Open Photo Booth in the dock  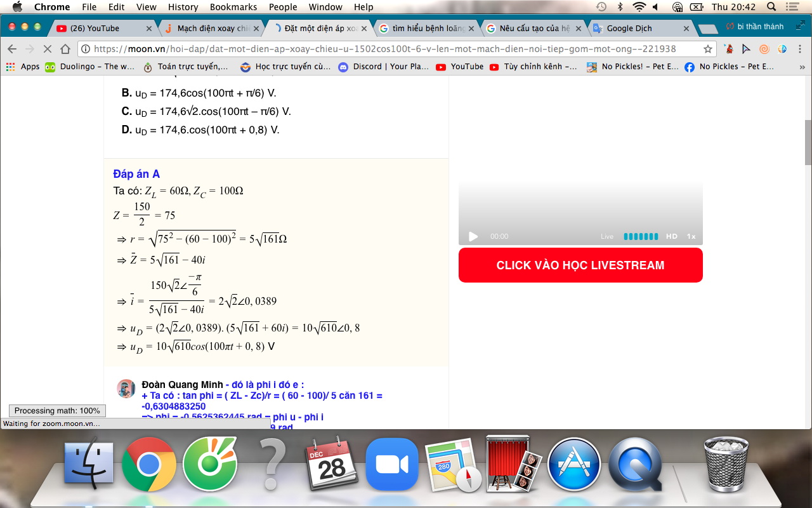point(514,464)
